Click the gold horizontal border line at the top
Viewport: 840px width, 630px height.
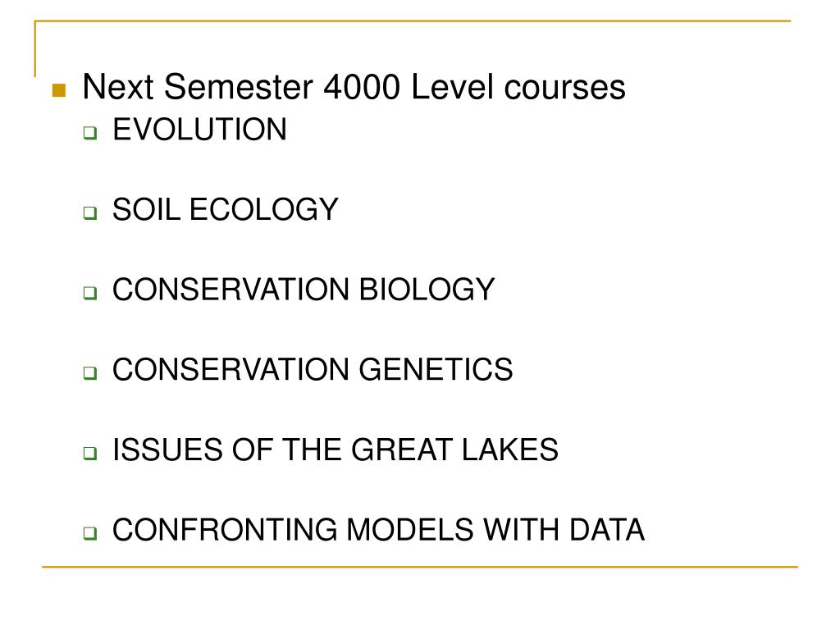pyautogui.click(x=413, y=21)
